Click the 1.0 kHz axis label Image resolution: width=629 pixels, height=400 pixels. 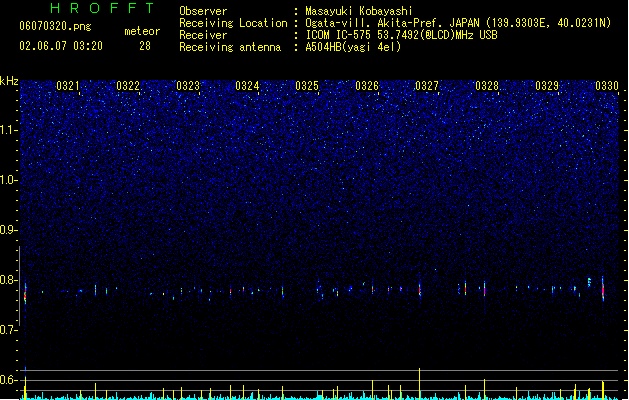(x=9, y=180)
